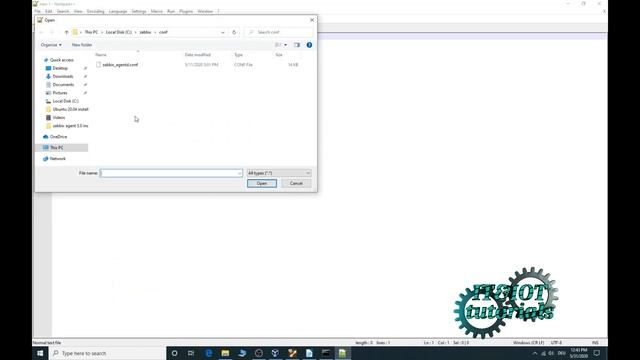Change view layout icon

tap(278, 45)
